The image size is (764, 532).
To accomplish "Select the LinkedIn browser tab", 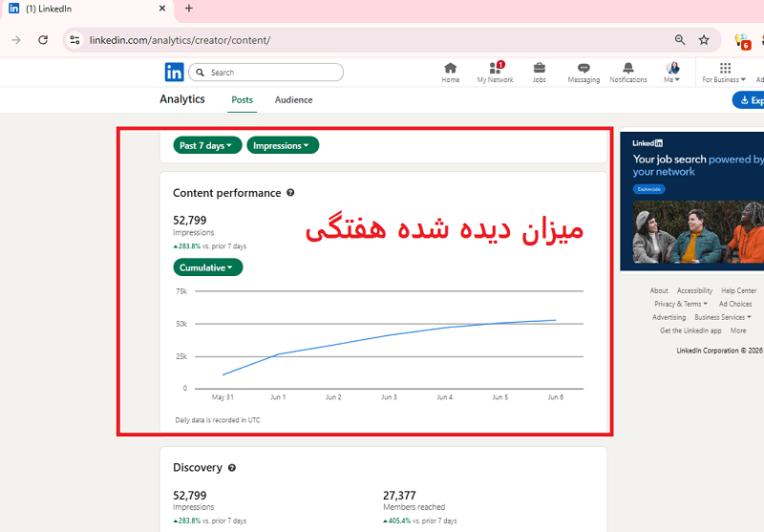I will click(x=88, y=9).
